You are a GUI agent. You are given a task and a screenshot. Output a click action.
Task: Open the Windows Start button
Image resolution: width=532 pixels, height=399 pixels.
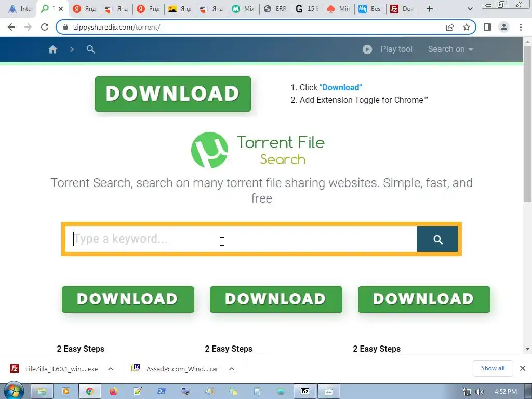click(x=14, y=391)
